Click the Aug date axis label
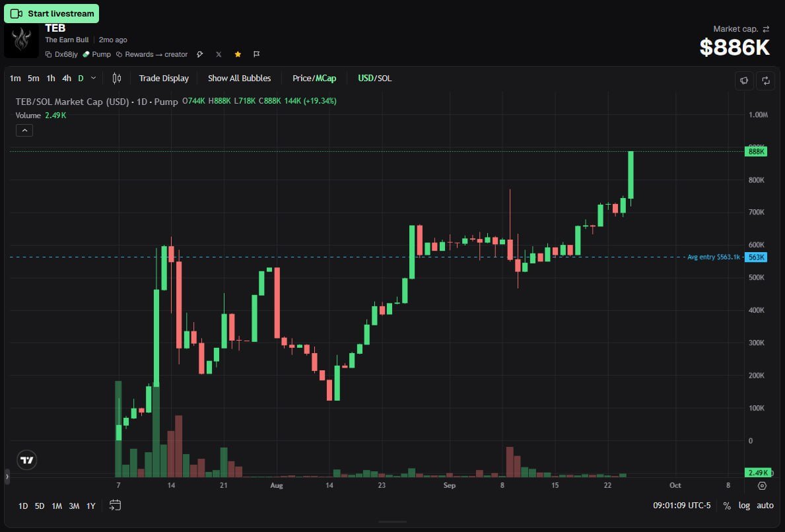785x532 pixels. 277,485
